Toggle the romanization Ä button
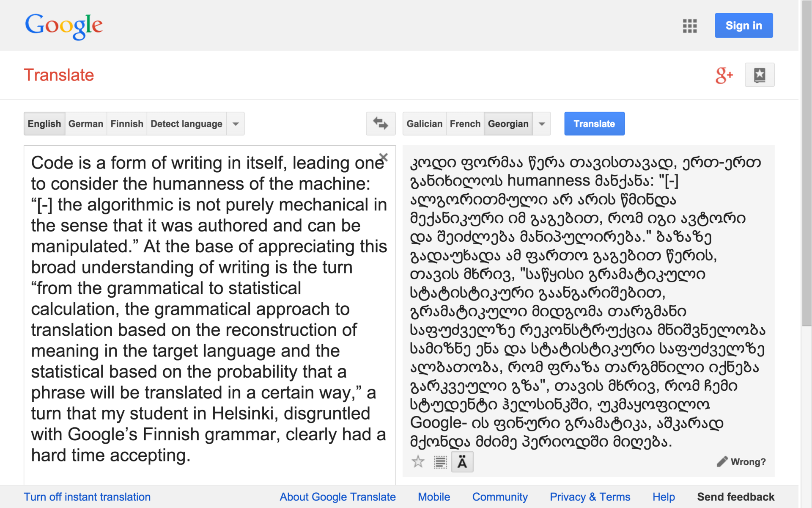Screen dimensions: 812x508 coord(462,462)
